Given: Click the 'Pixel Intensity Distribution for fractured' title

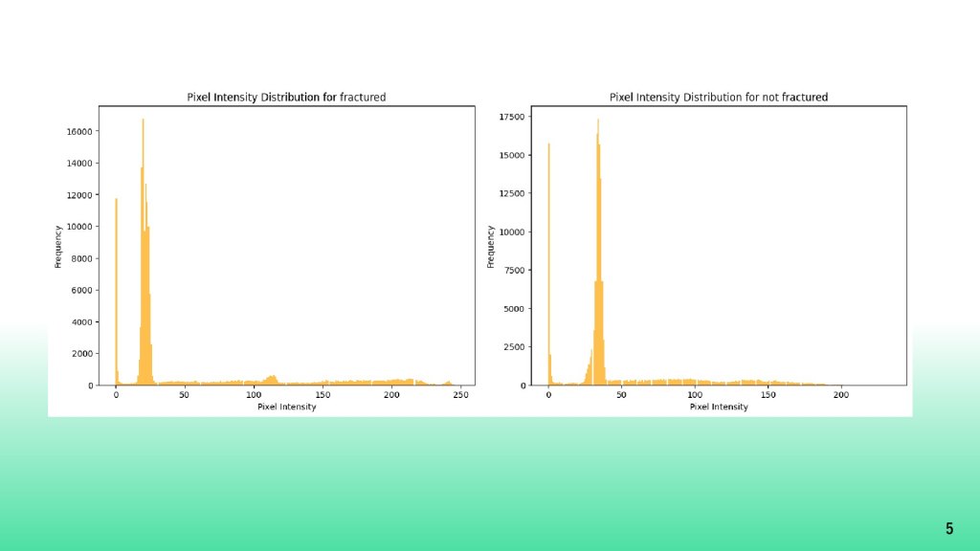Looking at the screenshot, I should click(285, 98).
